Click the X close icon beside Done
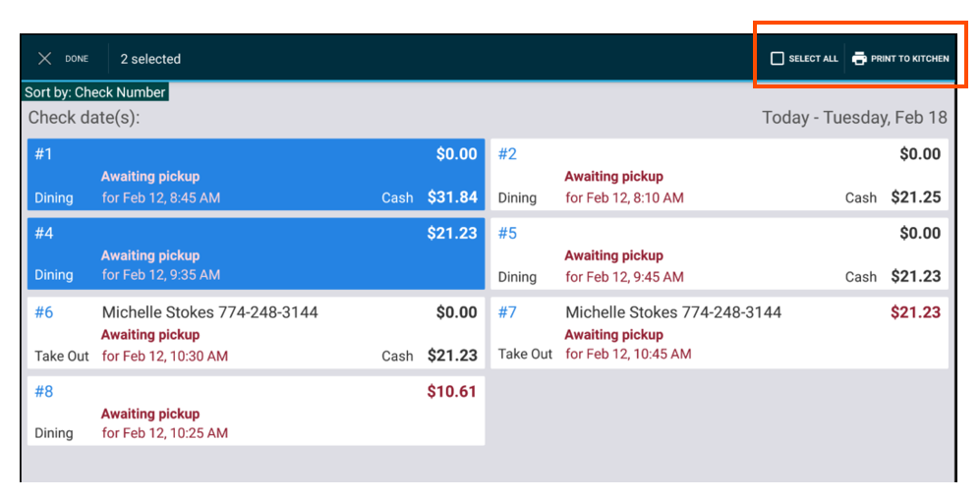Viewport: 980px width, 499px height. click(x=44, y=59)
